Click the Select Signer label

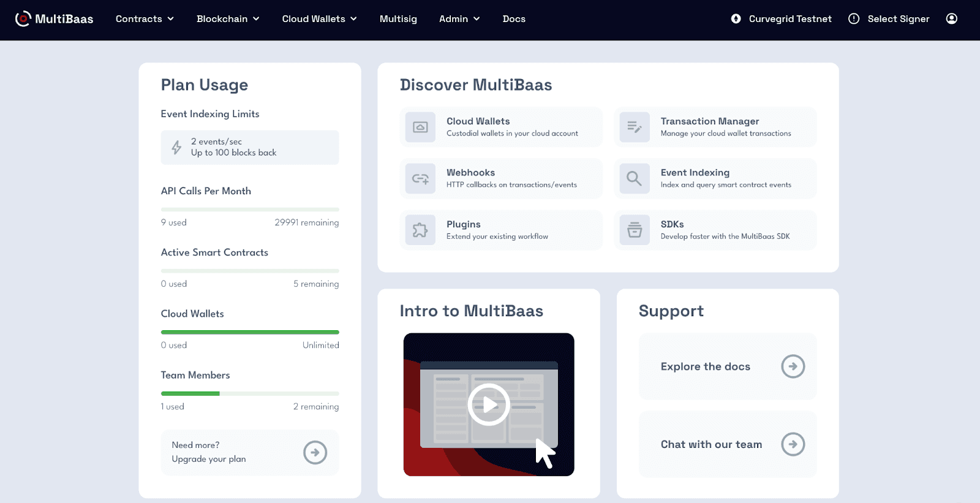tap(899, 19)
